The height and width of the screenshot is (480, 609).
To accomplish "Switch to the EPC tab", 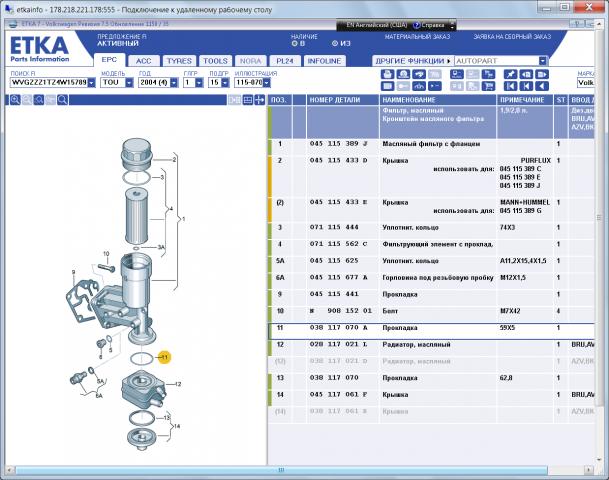I will (109, 60).
